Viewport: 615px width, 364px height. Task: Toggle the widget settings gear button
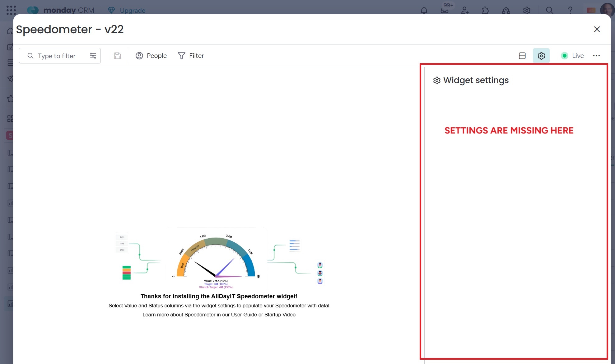click(541, 56)
